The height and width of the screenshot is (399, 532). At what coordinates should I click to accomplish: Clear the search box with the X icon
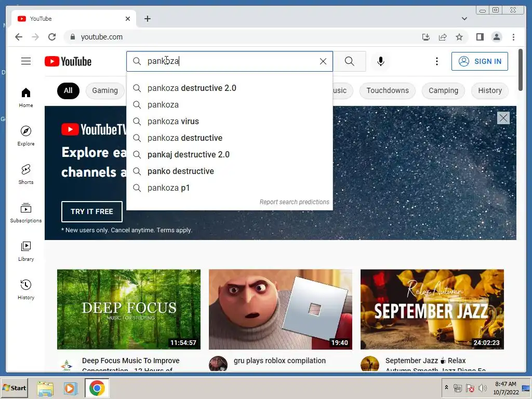[x=323, y=61]
